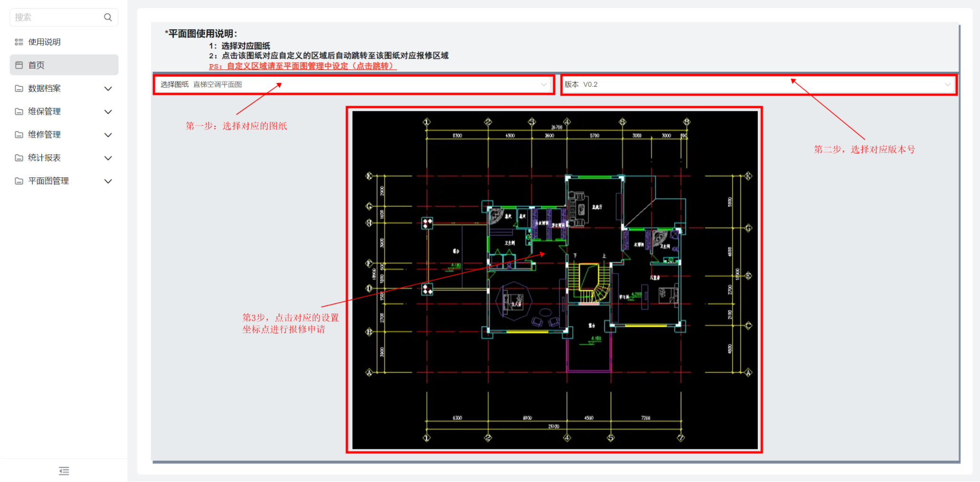Open the 统计报表 menu item
Image resolution: width=980 pixels, height=482 pixels.
click(x=64, y=158)
